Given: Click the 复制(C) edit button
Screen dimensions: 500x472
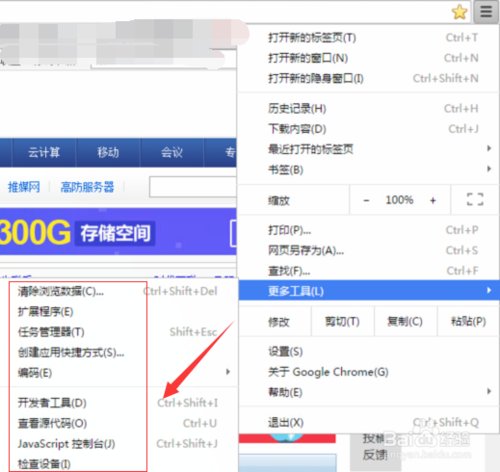Looking at the screenshot, I should coord(405,321).
